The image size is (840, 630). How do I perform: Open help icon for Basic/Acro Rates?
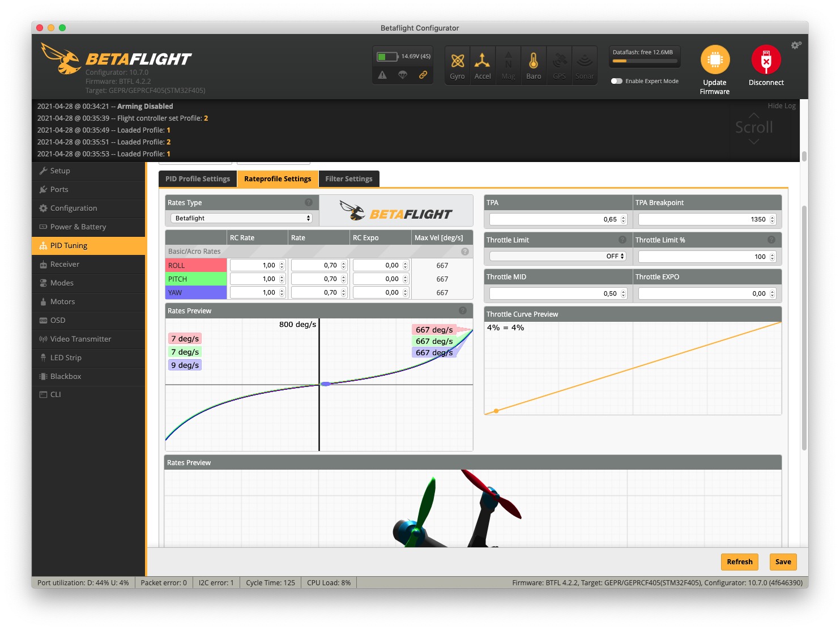tap(465, 252)
